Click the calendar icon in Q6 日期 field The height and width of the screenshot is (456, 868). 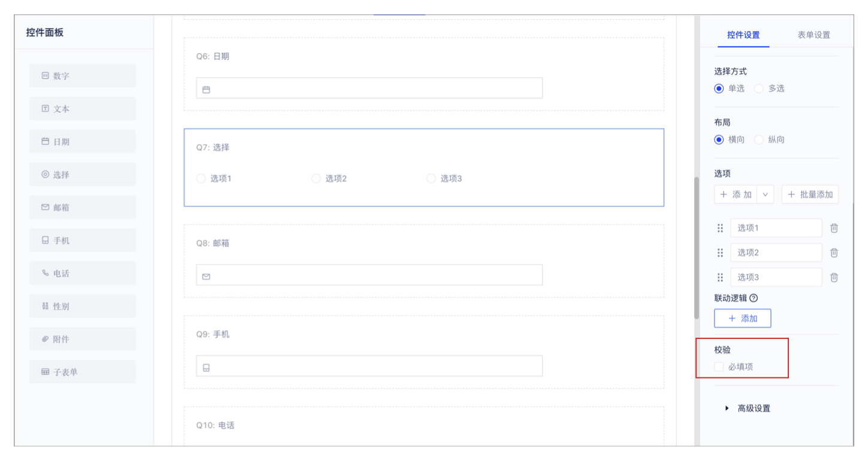(206, 89)
